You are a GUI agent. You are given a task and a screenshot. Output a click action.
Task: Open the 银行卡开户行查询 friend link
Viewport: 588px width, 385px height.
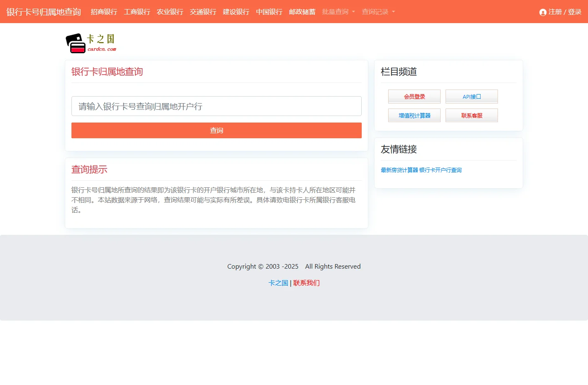441,170
